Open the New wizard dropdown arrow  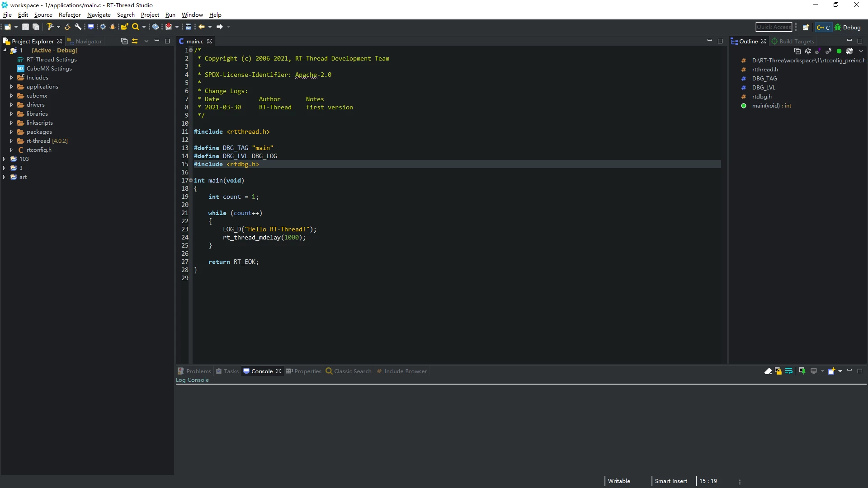(x=16, y=27)
